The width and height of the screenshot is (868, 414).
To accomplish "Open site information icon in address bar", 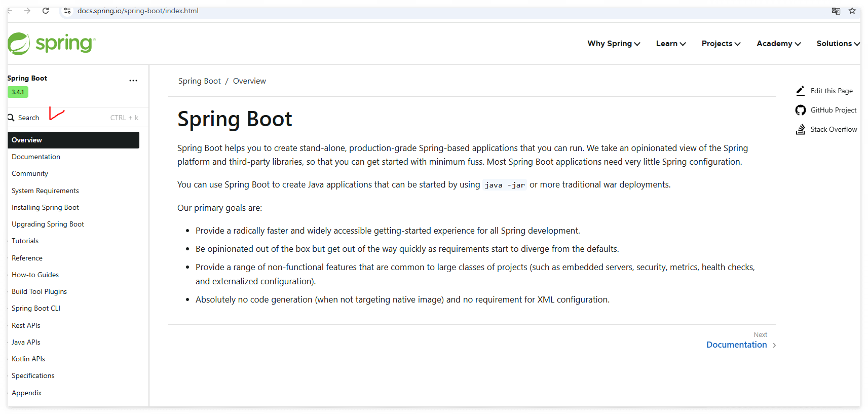I will (67, 11).
